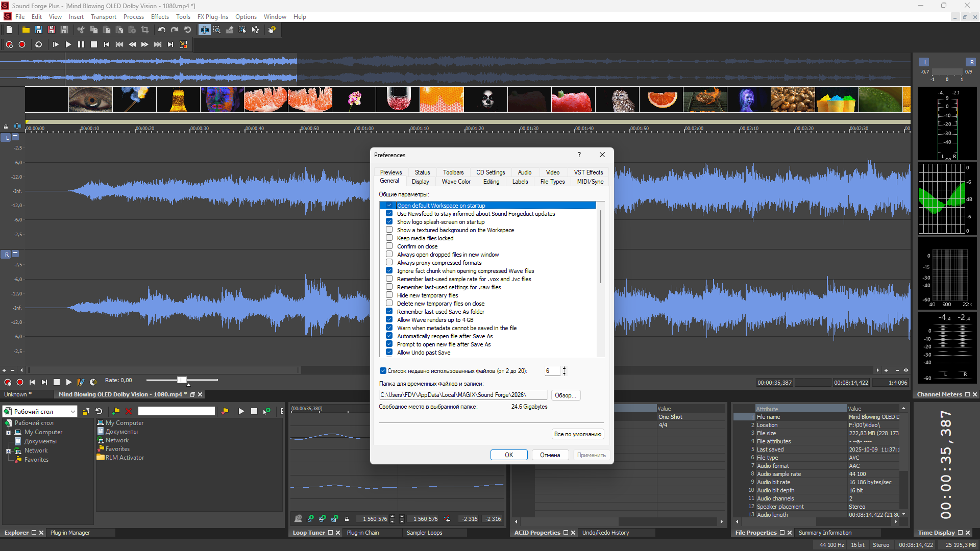Toggle the recently used files list checkbox
The image size is (980, 551).
pyautogui.click(x=383, y=371)
